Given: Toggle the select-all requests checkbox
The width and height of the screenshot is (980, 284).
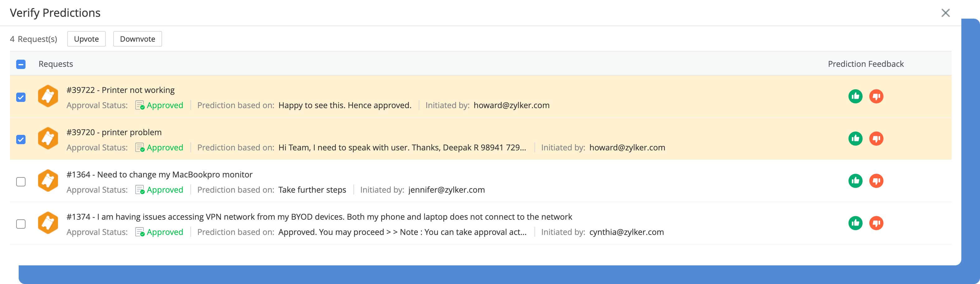Looking at the screenshot, I should point(21,64).
